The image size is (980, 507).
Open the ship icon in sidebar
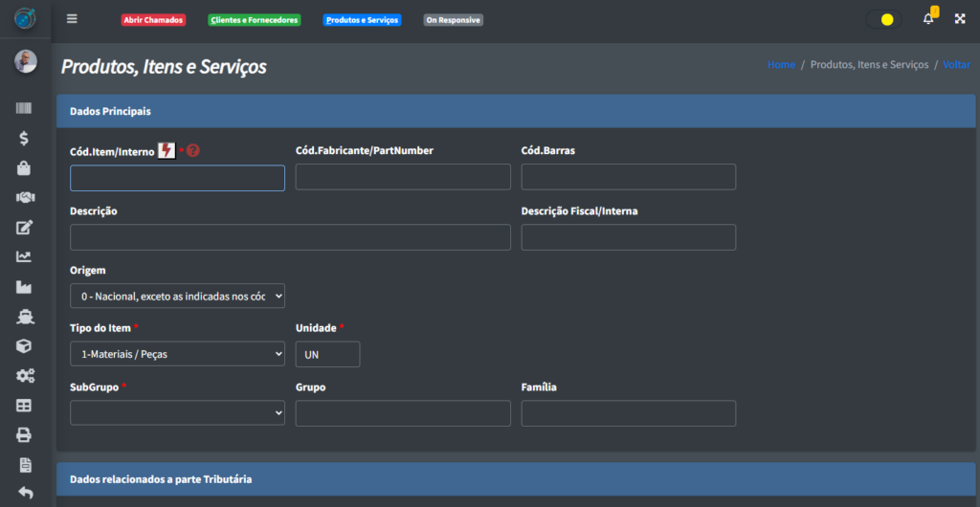tap(24, 317)
